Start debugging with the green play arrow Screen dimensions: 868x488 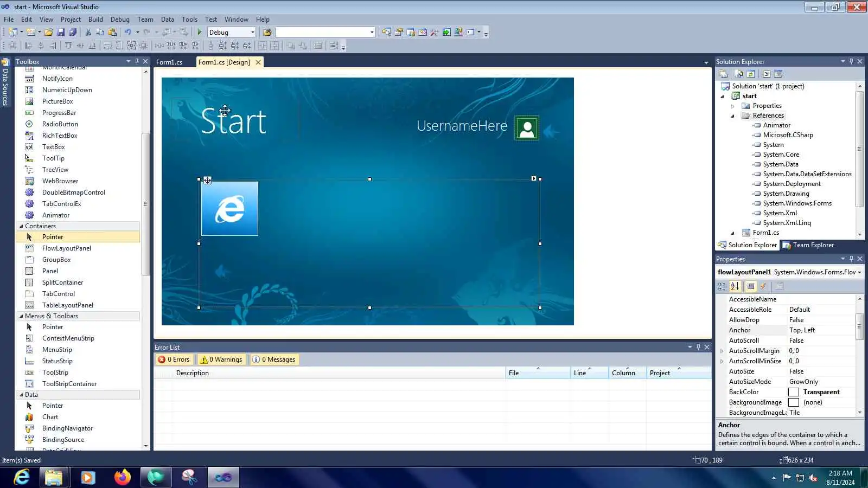pos(200,33)
